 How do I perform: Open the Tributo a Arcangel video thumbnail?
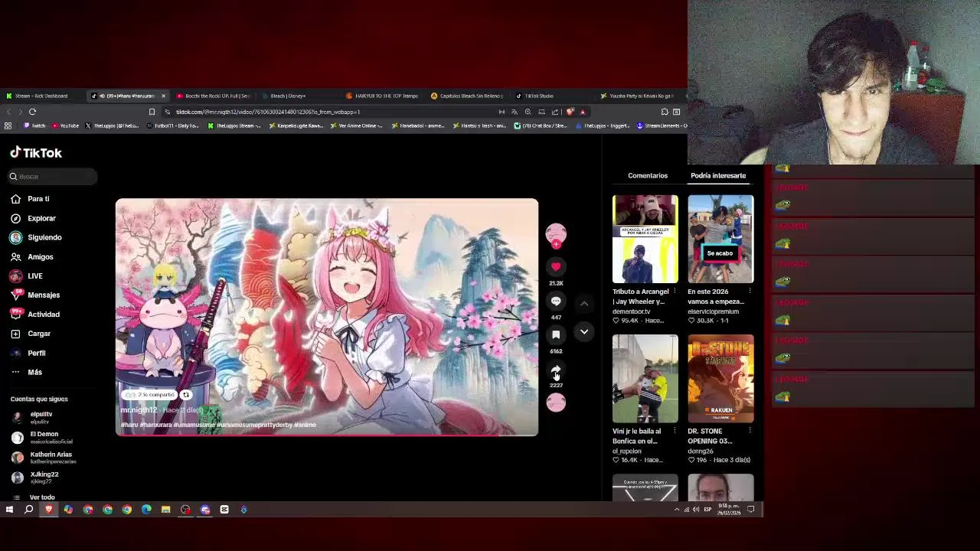tap(645, 239)
